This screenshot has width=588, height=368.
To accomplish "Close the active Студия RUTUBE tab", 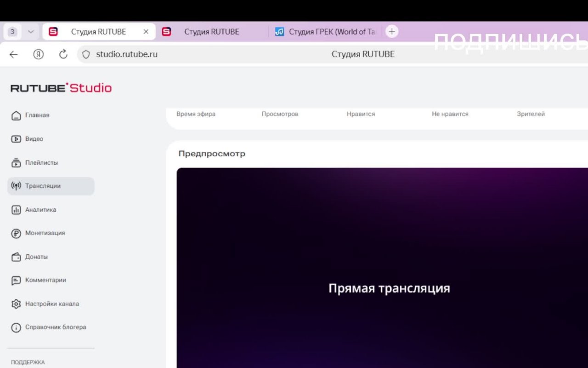I will pos(146,32).
